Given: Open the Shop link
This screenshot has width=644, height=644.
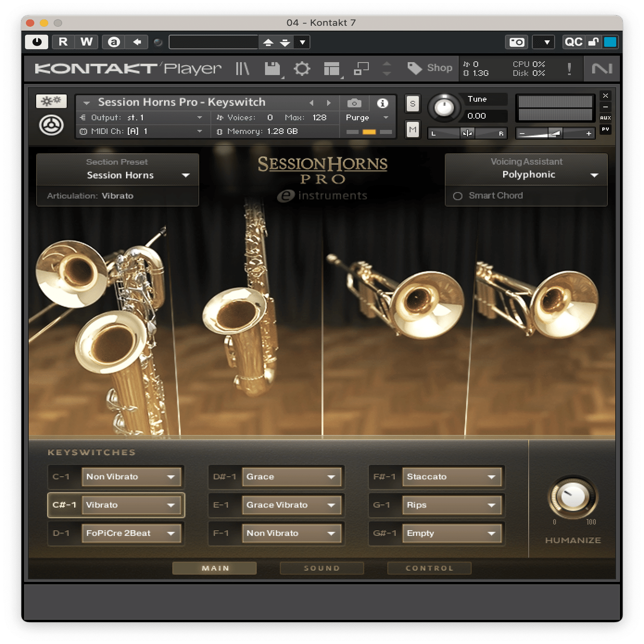Looking at the screenshot, I should (x=430, y=68).
